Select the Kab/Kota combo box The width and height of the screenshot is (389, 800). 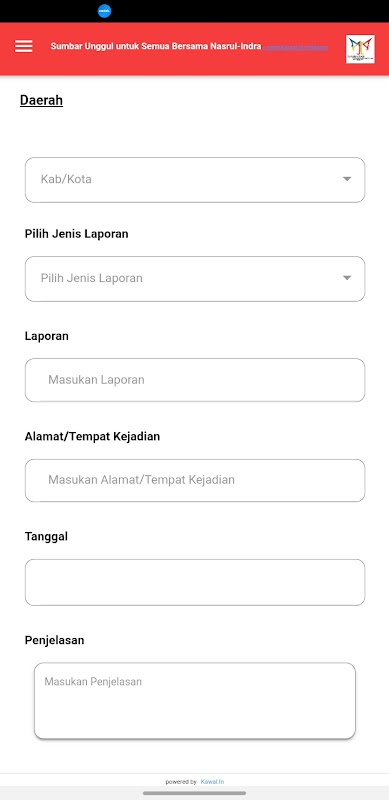(x=195, y=180)
